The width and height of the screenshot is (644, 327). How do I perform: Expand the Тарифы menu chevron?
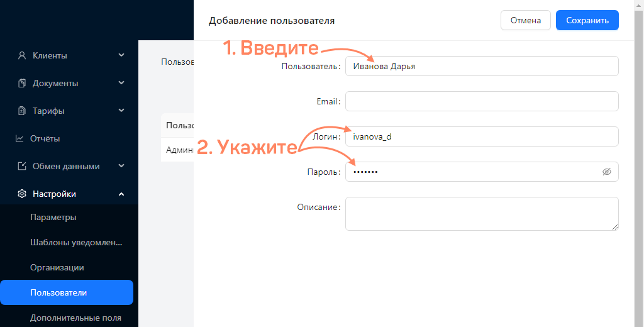pos(121,111)
